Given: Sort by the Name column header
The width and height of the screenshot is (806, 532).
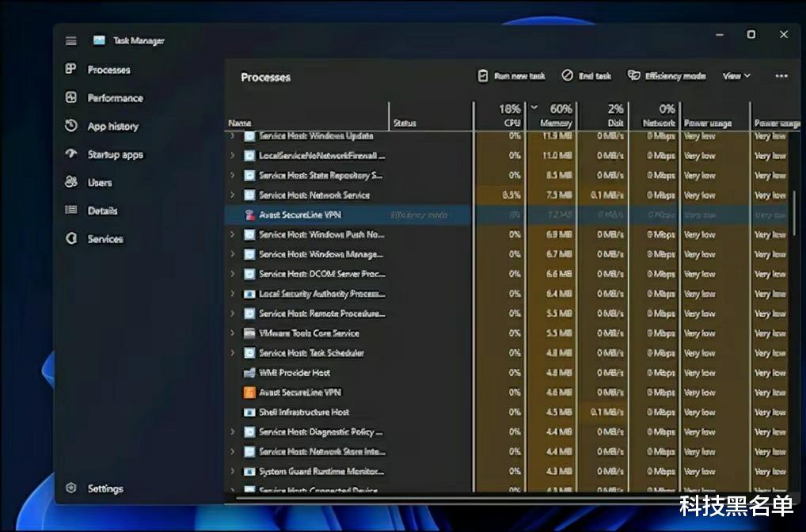Looking at the screenshot, I should click(x=240, y=123).
